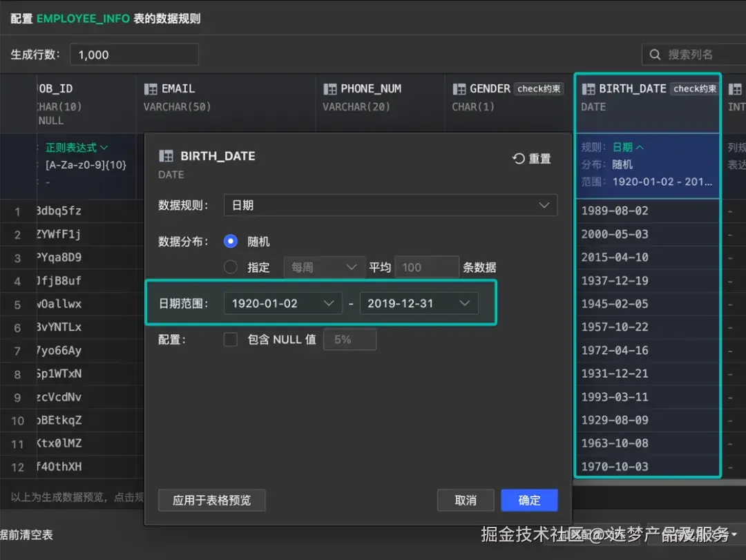Click the 重置 reset button
Viewport: 746px width, 560px height.
coord(531,158)
